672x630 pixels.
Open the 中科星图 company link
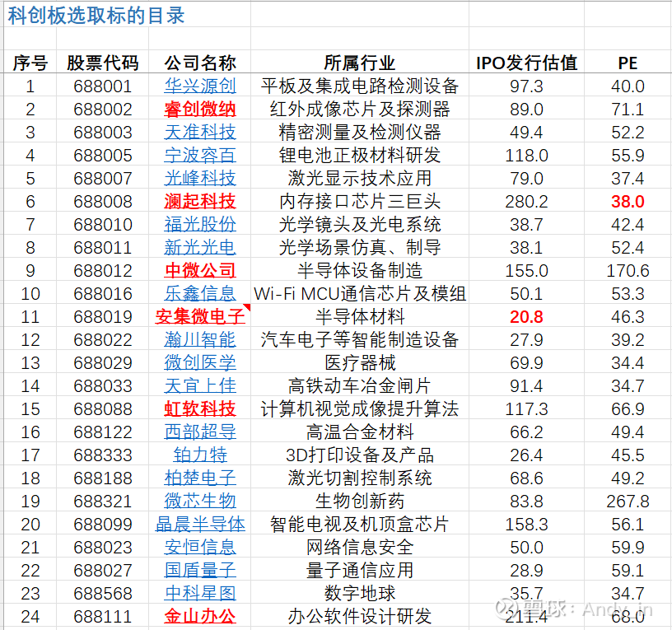[x=200, y=594]
